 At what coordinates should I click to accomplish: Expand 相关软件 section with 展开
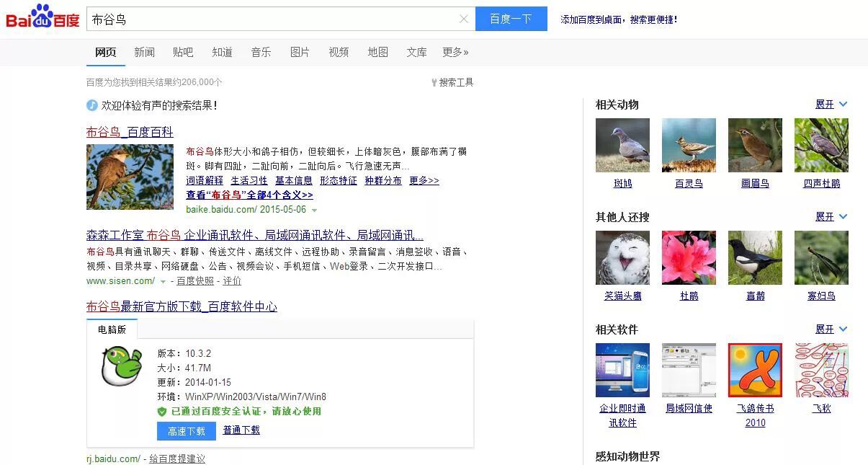(831, 329)
